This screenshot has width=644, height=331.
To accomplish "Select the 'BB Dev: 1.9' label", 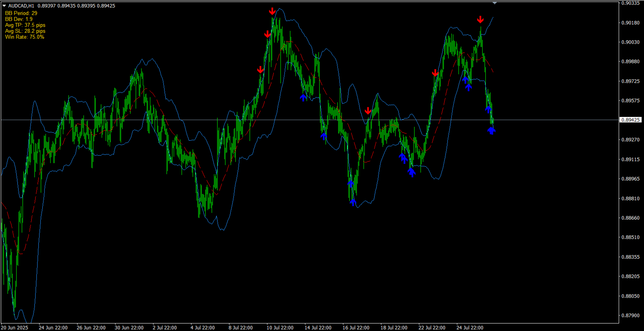I will point(19,19).
